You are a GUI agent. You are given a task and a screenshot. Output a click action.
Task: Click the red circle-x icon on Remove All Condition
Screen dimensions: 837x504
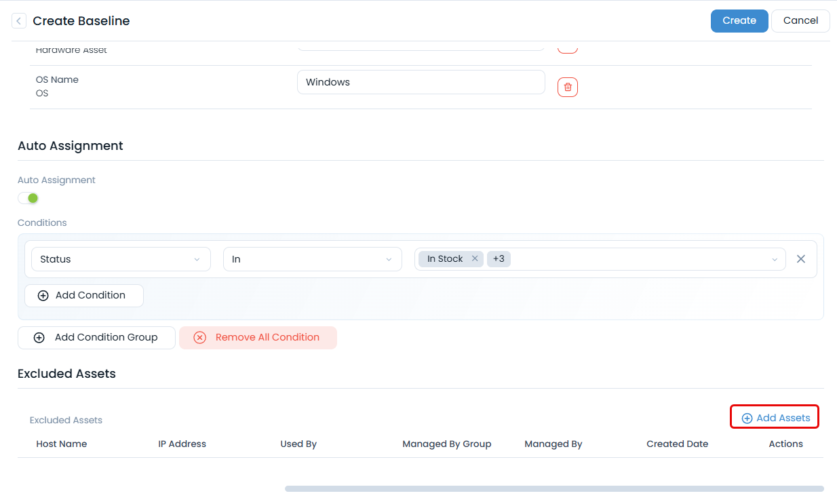coord(200,337)
